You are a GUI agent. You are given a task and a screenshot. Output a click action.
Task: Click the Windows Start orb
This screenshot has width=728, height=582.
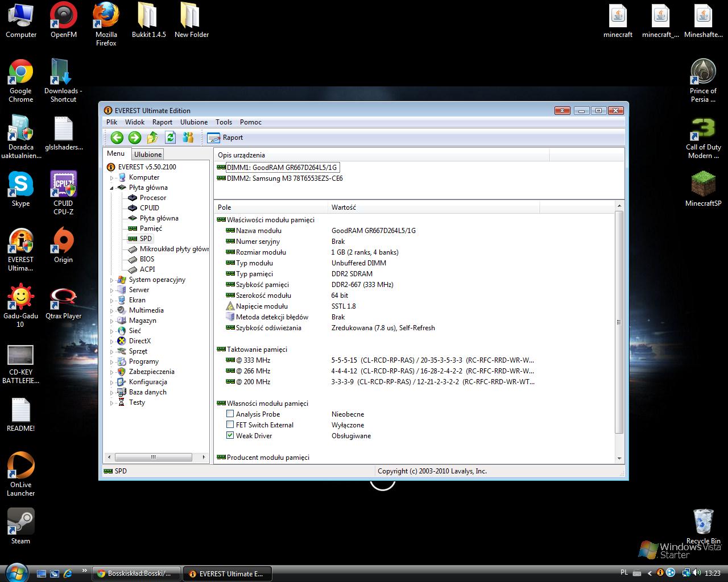point(15,572)
